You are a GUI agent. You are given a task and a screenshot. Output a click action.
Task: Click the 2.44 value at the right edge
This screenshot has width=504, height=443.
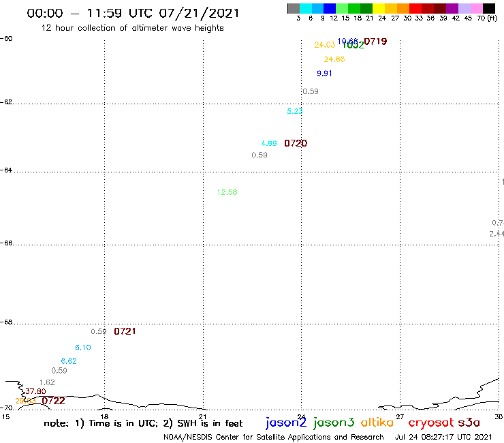[497, 234]
